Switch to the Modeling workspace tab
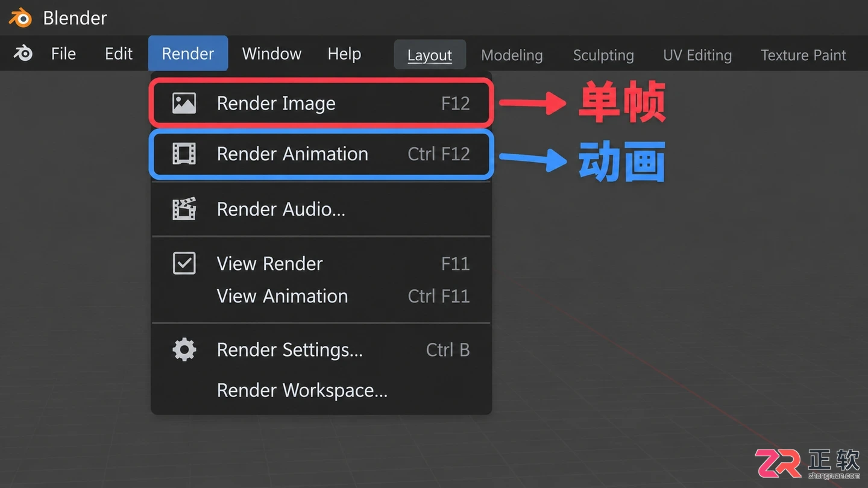This screenshot has height=488, width=868. [512, 55]
